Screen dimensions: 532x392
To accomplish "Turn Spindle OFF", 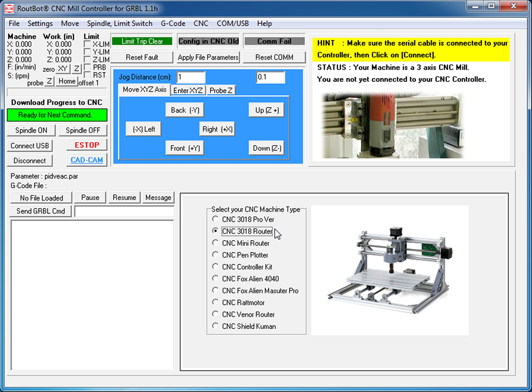I will pos(83,130).
